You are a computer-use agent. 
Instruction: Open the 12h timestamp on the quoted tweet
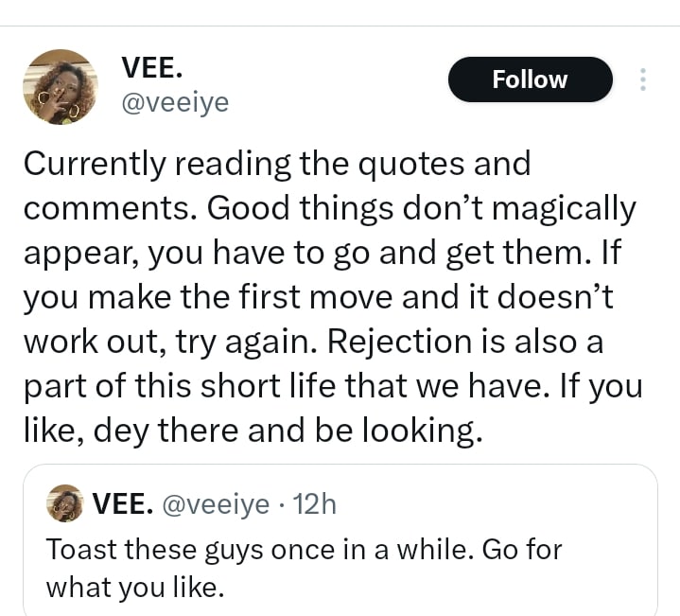pyautogui.click(x=315, y=503)
